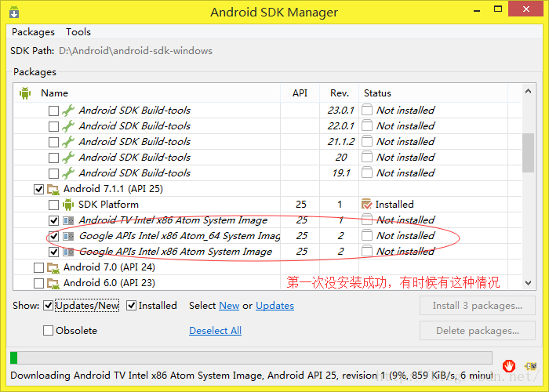Click Not installed icon for Build-tools 23.0.1

pos(367,110)
